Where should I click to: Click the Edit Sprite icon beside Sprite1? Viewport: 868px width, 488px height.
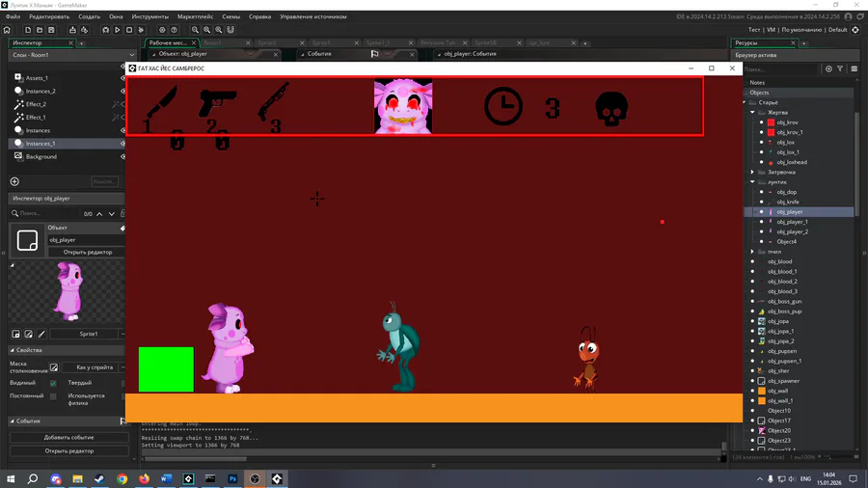click(x=29, y=334)
